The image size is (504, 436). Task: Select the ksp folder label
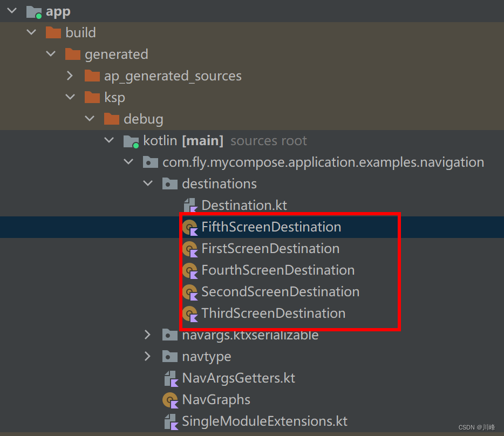[x=115, y=98]
